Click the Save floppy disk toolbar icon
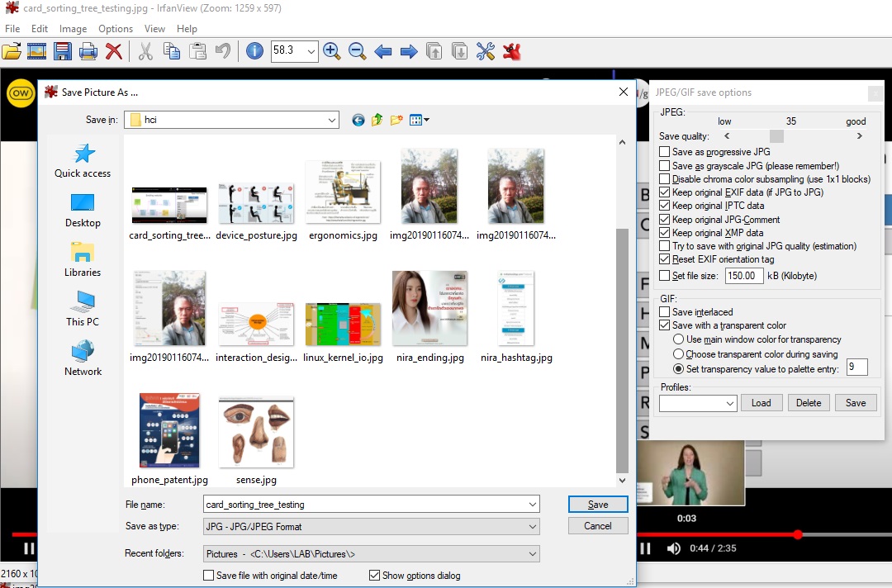The image size is (892, 588). (63, 51)
